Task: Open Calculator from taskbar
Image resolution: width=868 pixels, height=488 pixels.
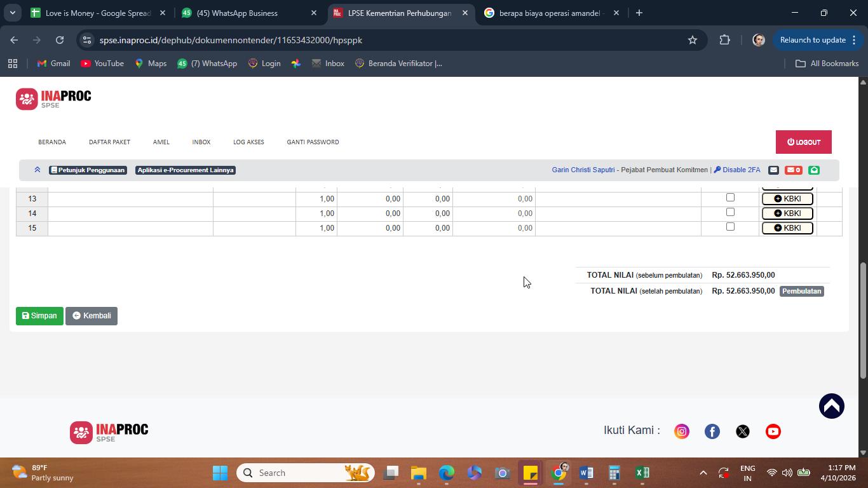Action: (x=614, y=473)
